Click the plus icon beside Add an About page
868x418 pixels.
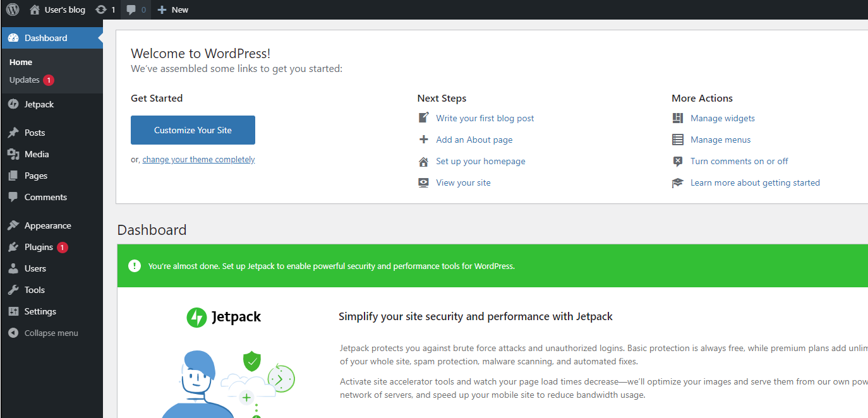(424, 140)
